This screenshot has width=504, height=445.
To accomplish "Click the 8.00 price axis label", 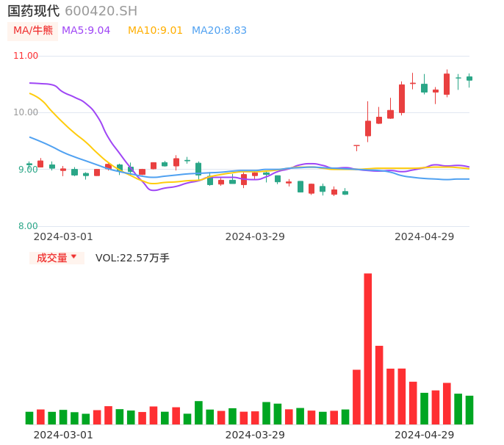I will 28,226.
